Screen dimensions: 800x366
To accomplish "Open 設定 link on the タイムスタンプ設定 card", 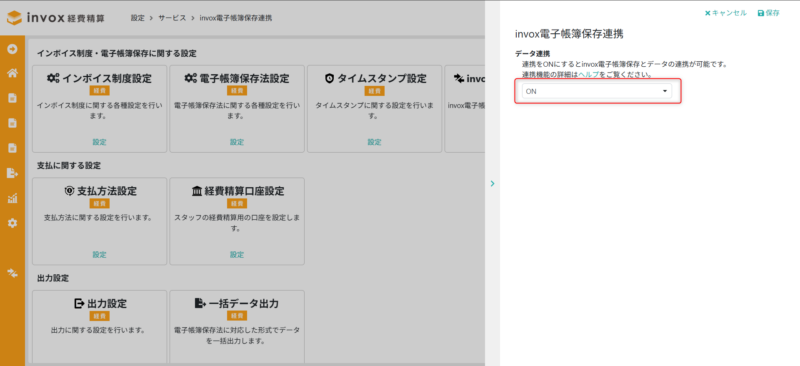I will (374, 142).
